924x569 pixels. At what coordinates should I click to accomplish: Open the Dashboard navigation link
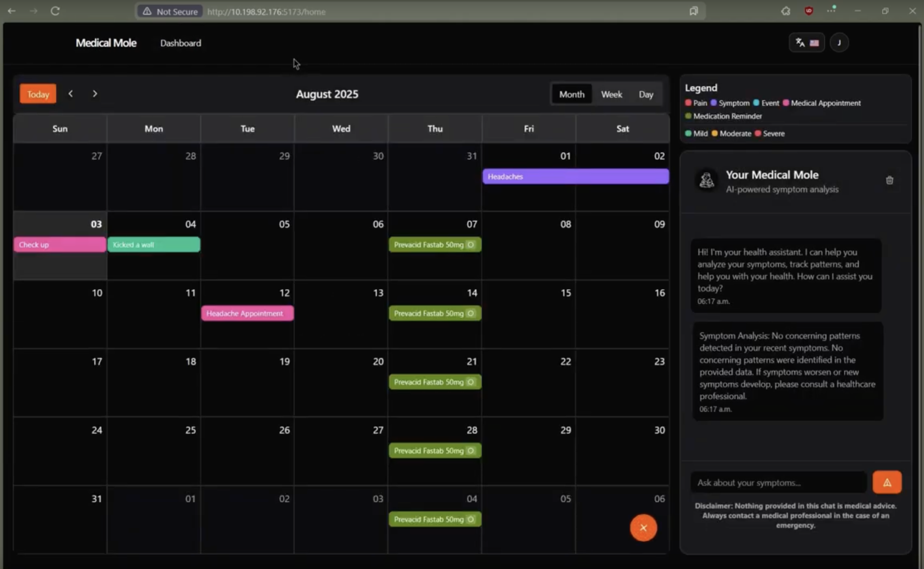click(x=181, y=43)
